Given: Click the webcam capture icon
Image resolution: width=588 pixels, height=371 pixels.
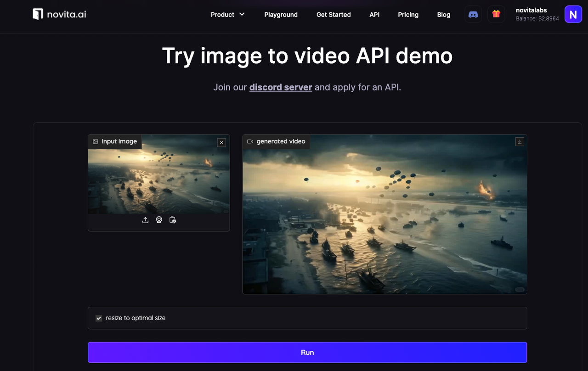Looking at the screenshot, I should tap(159, 220).
